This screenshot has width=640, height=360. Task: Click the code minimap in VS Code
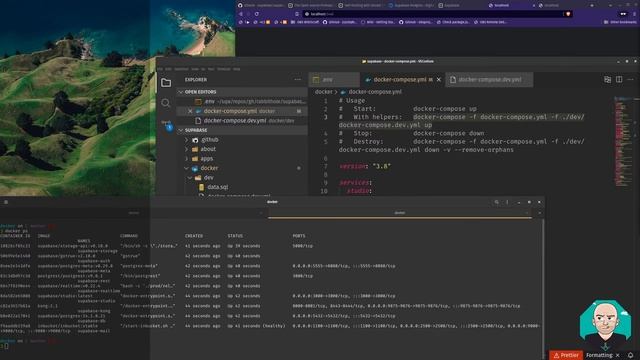tap(622, 141)
